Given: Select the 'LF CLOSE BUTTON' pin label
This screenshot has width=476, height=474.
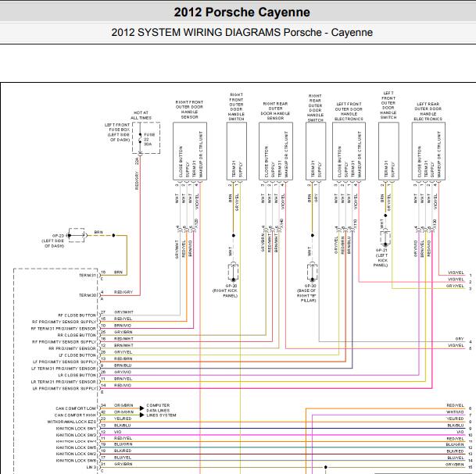Looking at the screenshot, I should (x=77, y=355).
